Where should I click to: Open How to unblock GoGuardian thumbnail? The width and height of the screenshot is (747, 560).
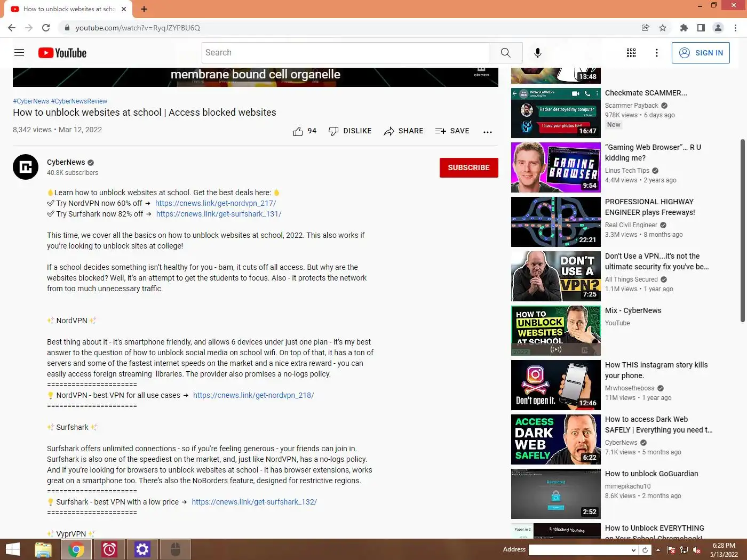556,494
